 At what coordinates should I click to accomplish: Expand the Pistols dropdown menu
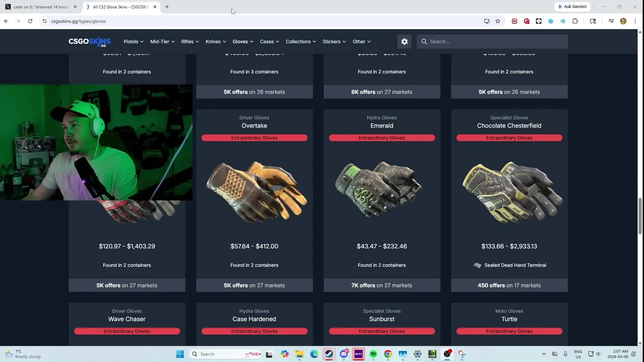[x=133, y=42]
